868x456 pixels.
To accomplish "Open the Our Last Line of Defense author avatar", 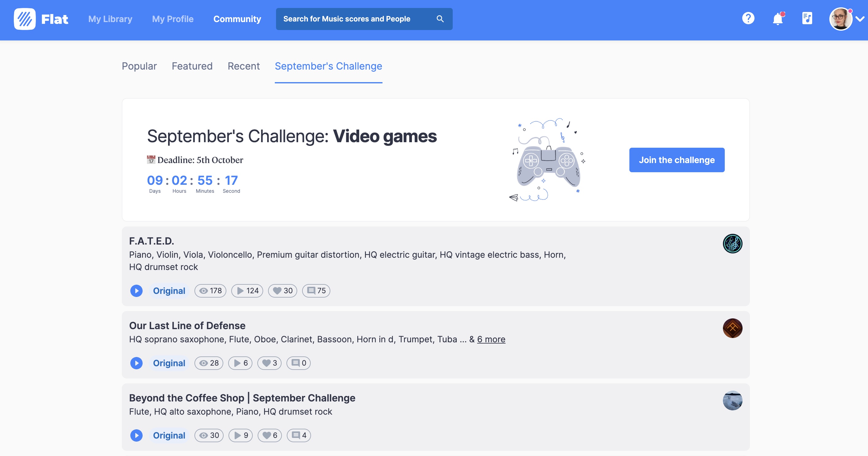I will 732,328.
